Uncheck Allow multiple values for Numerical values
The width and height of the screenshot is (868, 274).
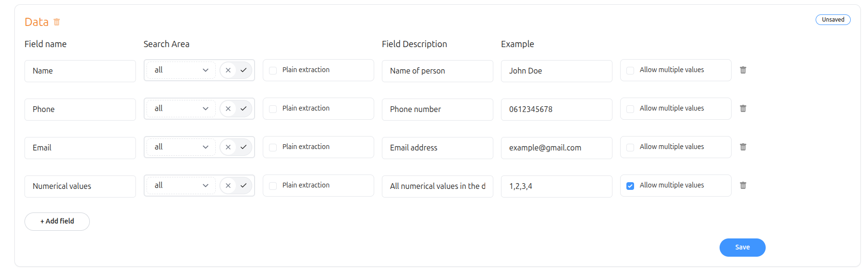630,186
